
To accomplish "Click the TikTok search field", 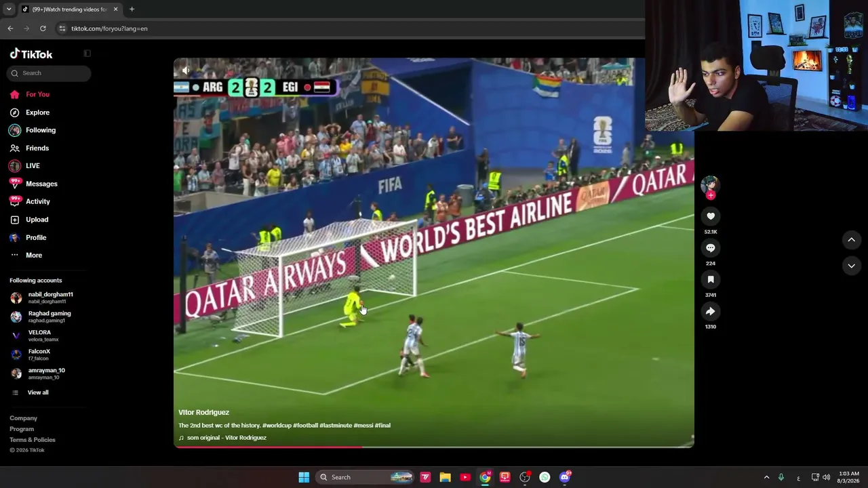I will 49,73.
